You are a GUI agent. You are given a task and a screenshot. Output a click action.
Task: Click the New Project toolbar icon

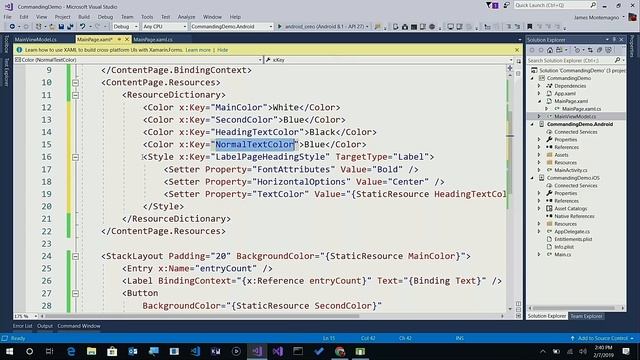pos(38,27)
